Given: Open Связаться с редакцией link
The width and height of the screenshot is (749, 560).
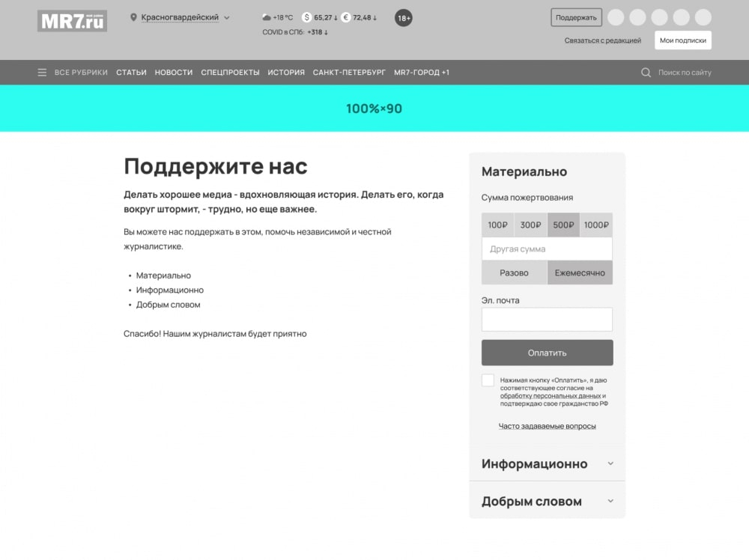Looking at the screenshot, I should tap(602, 40).
